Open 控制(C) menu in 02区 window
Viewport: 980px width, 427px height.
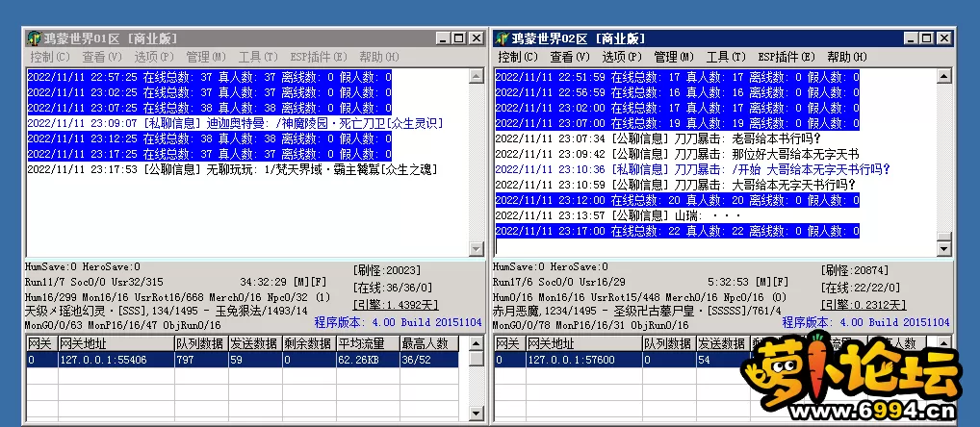point(518,57)
